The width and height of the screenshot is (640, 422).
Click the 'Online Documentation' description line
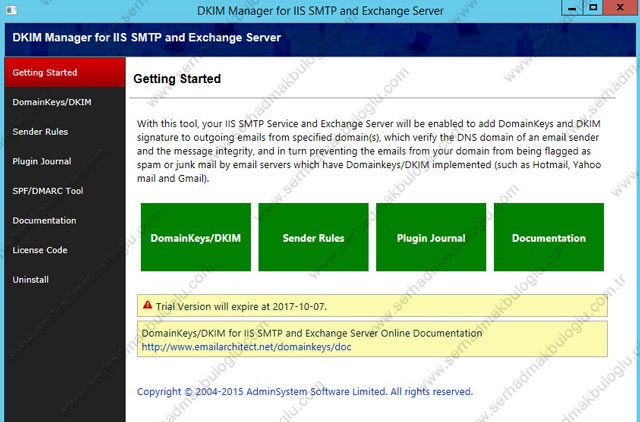[x=312, y=333]
